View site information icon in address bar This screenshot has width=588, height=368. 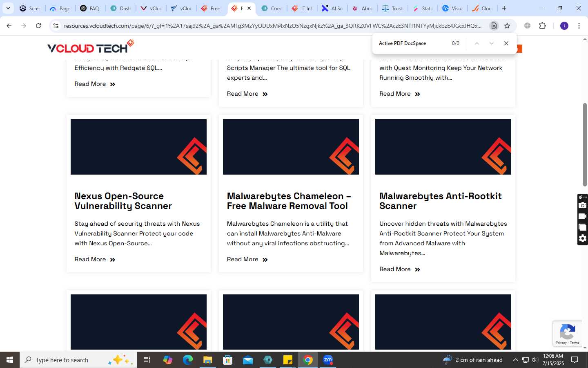[56, 26]
